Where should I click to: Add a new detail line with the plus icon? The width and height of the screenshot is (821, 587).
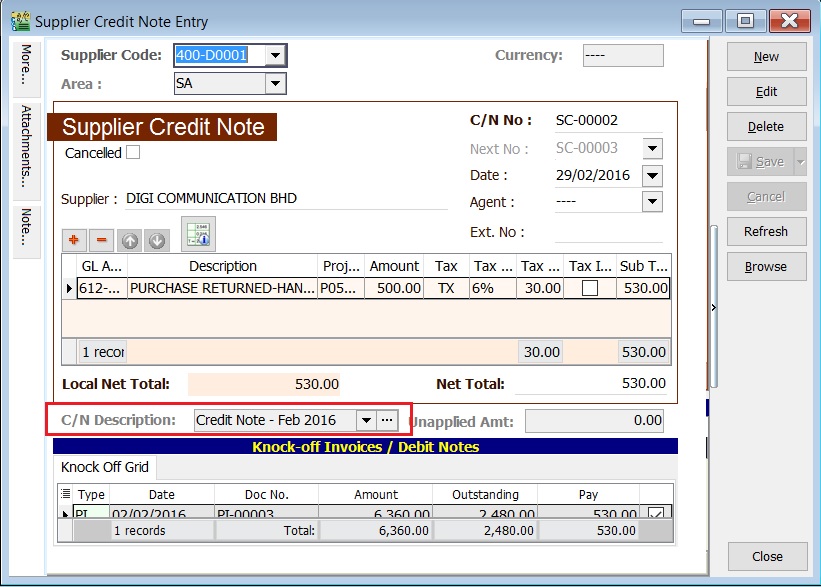74,240
